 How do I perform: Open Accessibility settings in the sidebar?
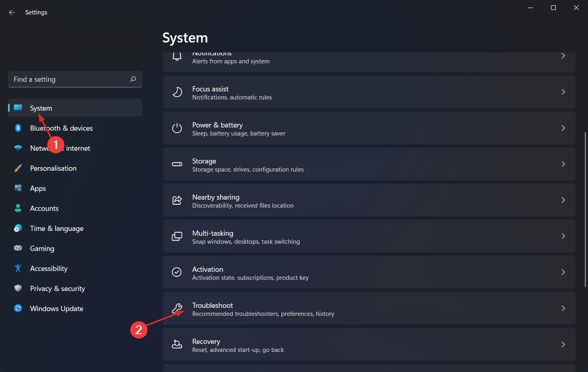(x=75, y=268)
